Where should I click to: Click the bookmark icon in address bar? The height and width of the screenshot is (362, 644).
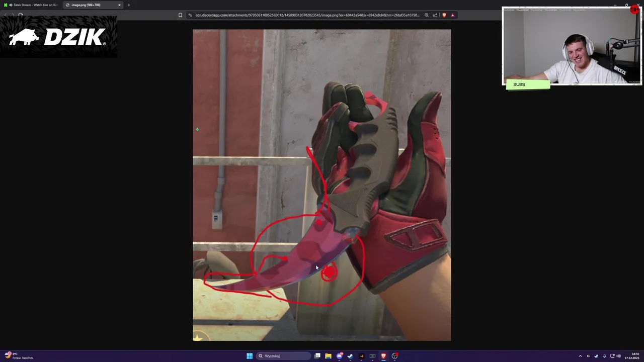click(x=180, y=15)
